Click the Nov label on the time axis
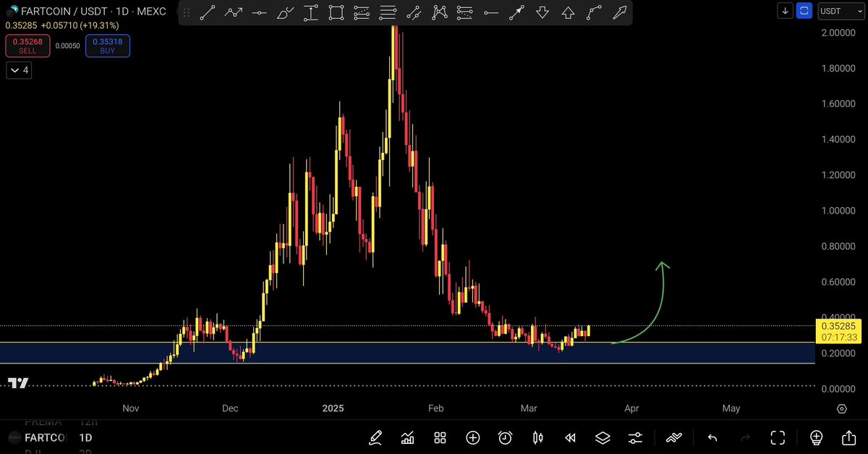 (131, 408)
